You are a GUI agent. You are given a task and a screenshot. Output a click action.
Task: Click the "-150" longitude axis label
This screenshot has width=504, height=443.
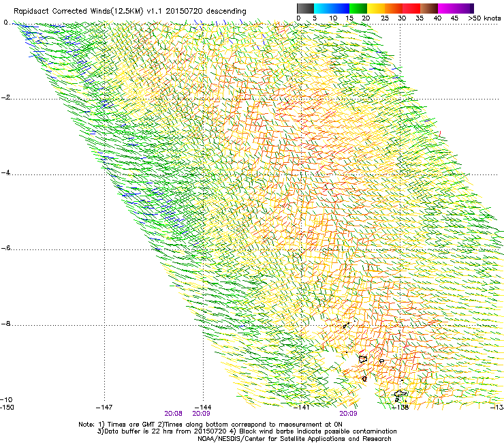(x=7, y=408)
